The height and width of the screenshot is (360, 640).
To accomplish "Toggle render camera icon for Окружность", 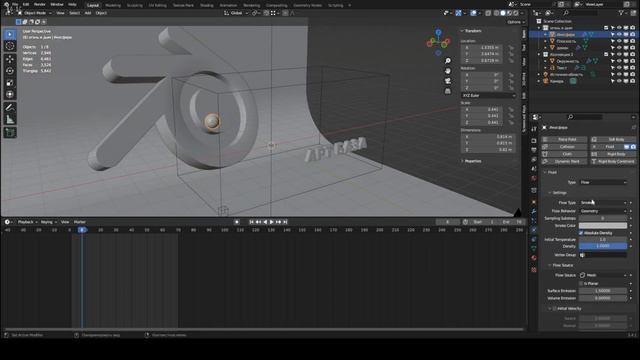I will tap(632, 61).
